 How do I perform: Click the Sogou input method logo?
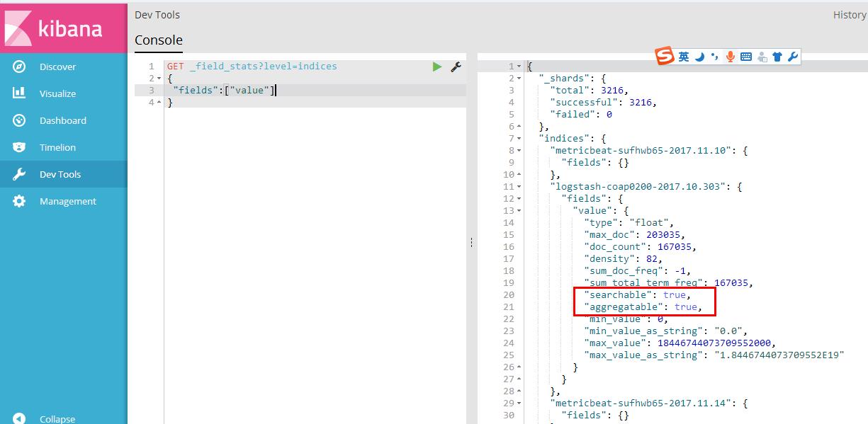tap(665, 57)
